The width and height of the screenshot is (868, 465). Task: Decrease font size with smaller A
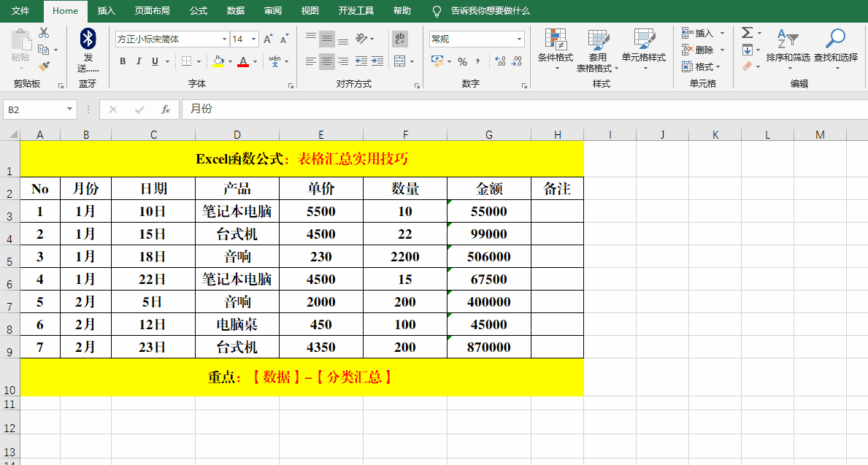click(x=284, y=39)
